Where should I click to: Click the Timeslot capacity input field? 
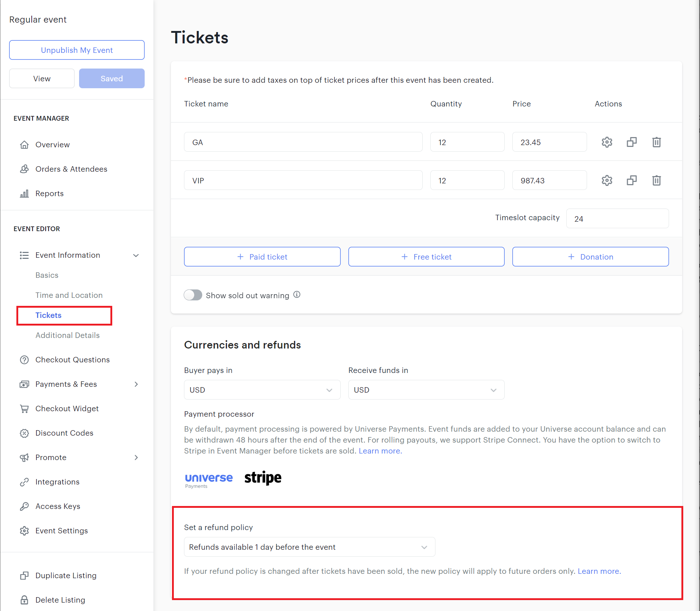617,219
